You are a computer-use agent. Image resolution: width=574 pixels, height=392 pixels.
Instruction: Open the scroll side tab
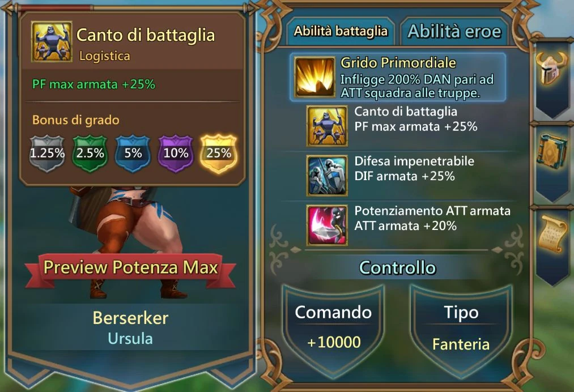pos(552,235)
